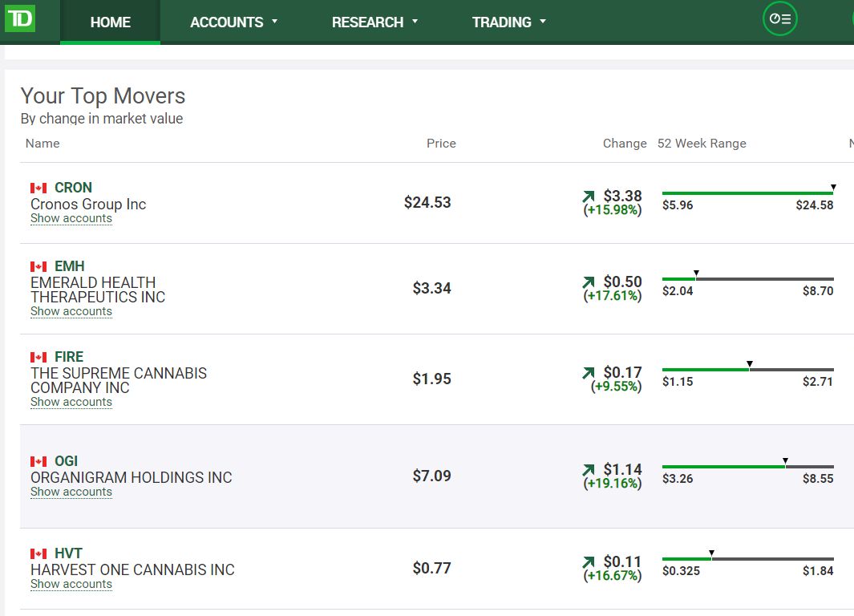Click the OGI percent change +19.16%
The width and height of the screenshot is (854, 616).
612,483
